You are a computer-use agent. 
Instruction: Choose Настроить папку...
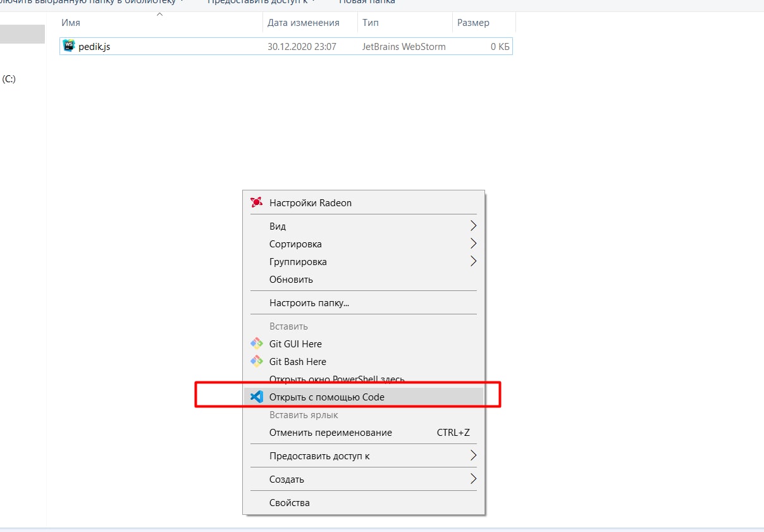(x=364, y=302)
